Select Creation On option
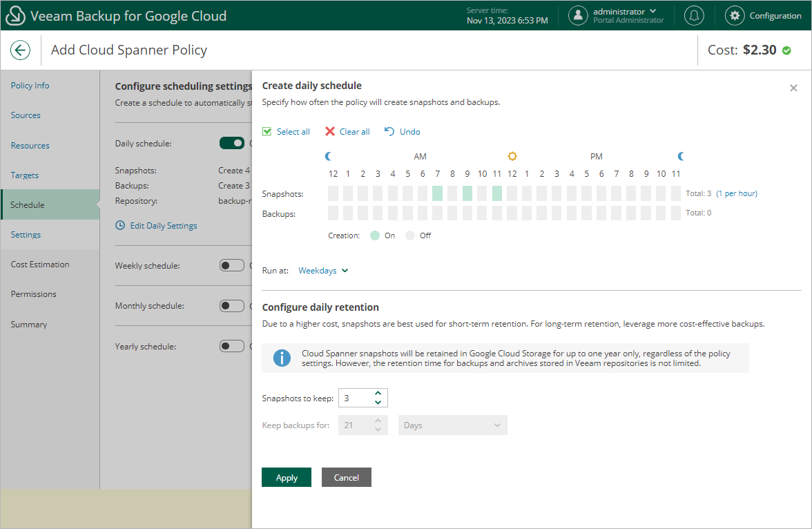This screenshot has height=529, width=812. coord(375,235)
